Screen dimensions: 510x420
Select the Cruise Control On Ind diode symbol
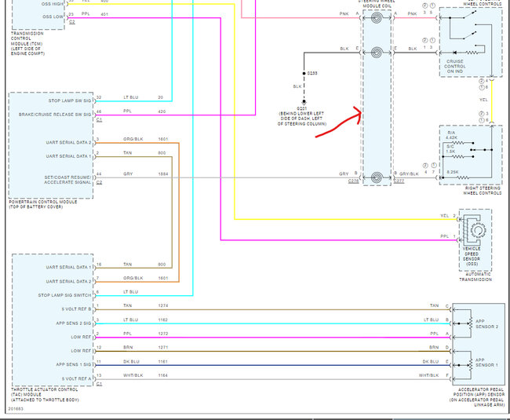pos(455,53)
